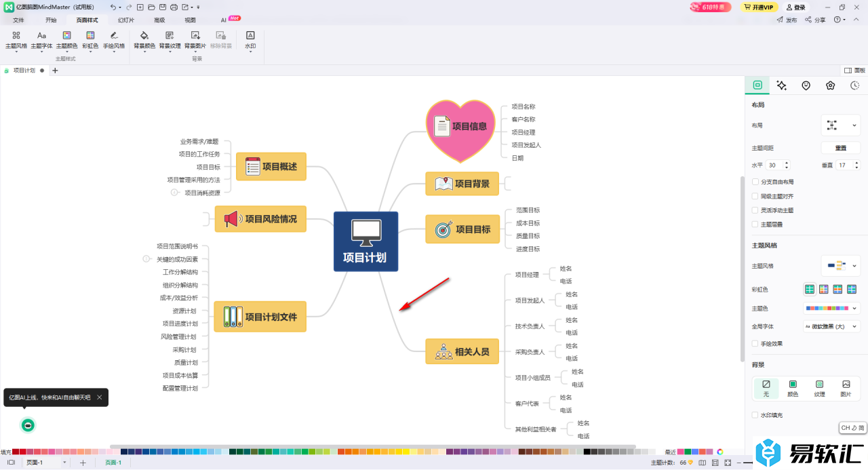Open the page style panel tab icon
Screen dimensions: 868x470
[757, 85]
